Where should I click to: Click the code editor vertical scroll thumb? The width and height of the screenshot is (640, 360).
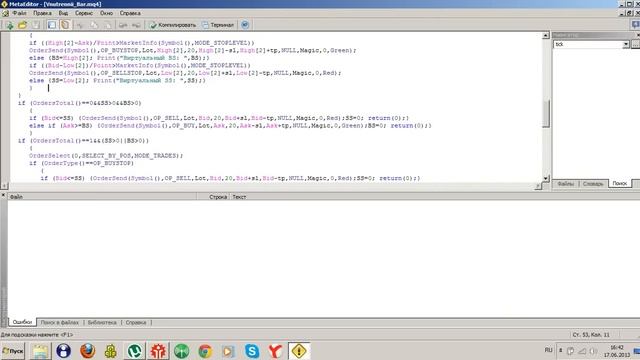pyautogui.click(x=546, y=114)
